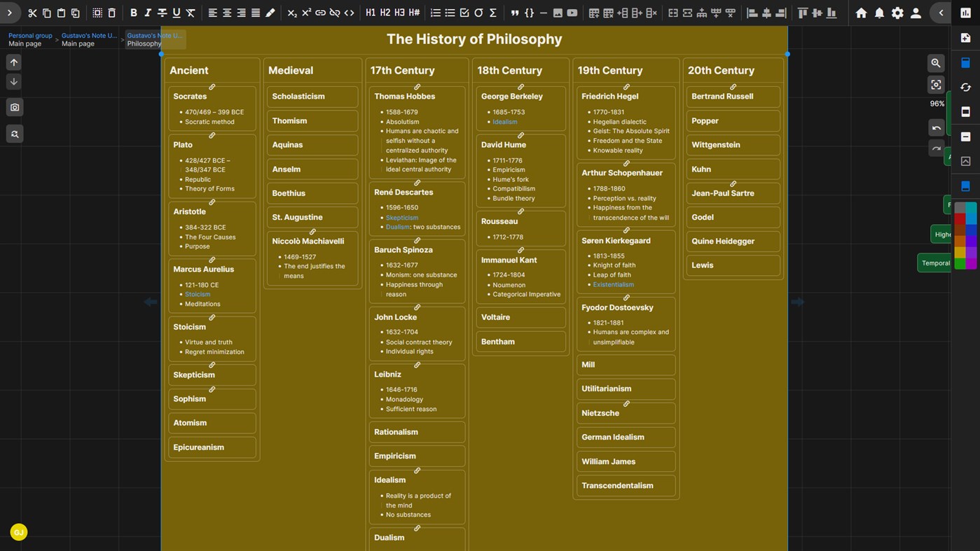Insert a link using the chain icon
This screenshot has height=551, width=980.
(x=320, y=12)
